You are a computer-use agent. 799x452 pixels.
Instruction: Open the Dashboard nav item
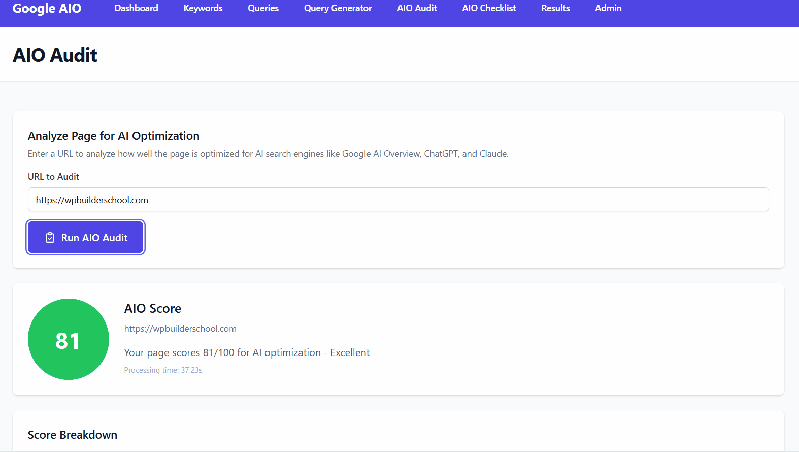pos(136,8)
